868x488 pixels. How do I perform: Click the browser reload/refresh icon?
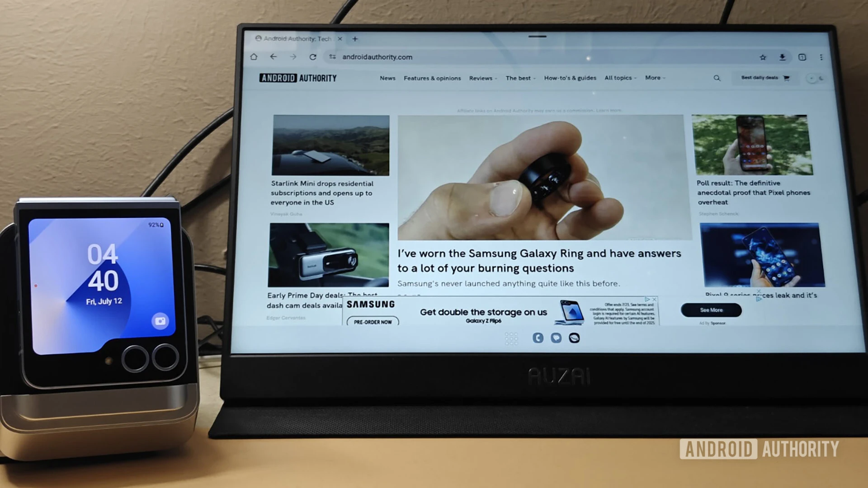[313, 57]
